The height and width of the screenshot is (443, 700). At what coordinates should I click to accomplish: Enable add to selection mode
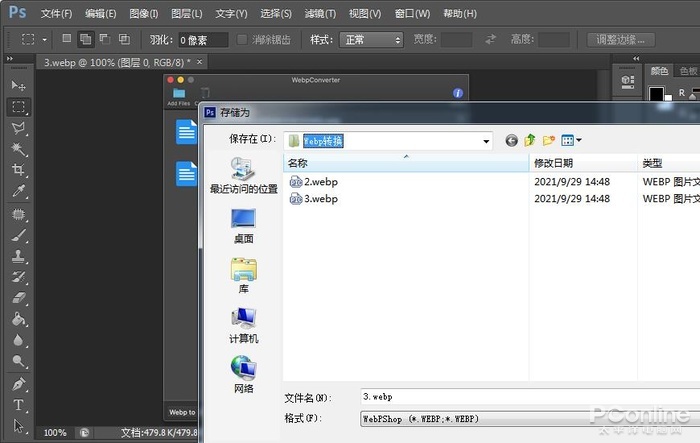pyautogui.click(x=86, y=39)
